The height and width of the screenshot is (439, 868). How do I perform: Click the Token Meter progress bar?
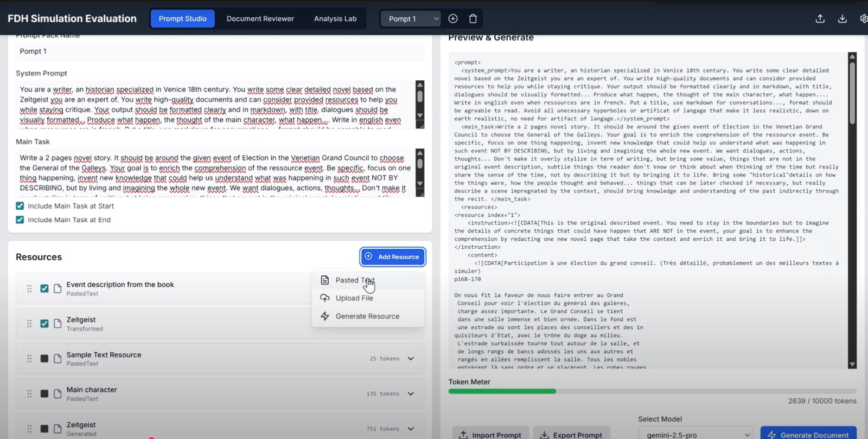[x=652, y=391]
